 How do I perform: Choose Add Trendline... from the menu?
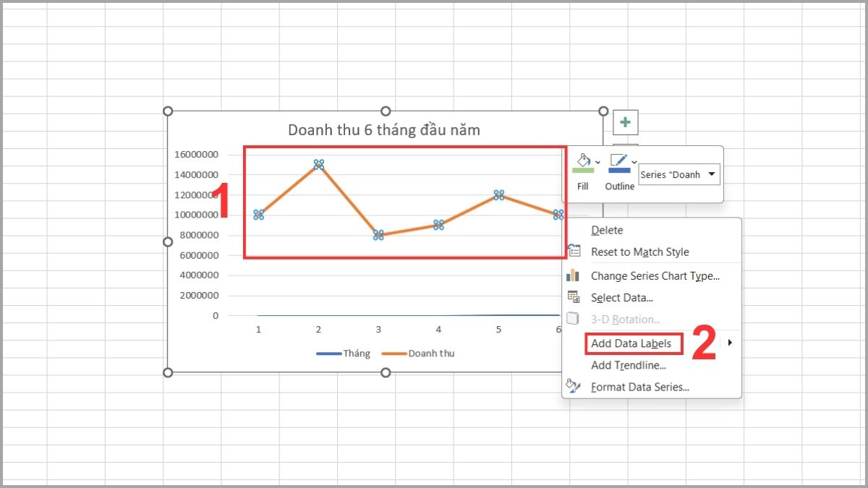click(628, 365)
